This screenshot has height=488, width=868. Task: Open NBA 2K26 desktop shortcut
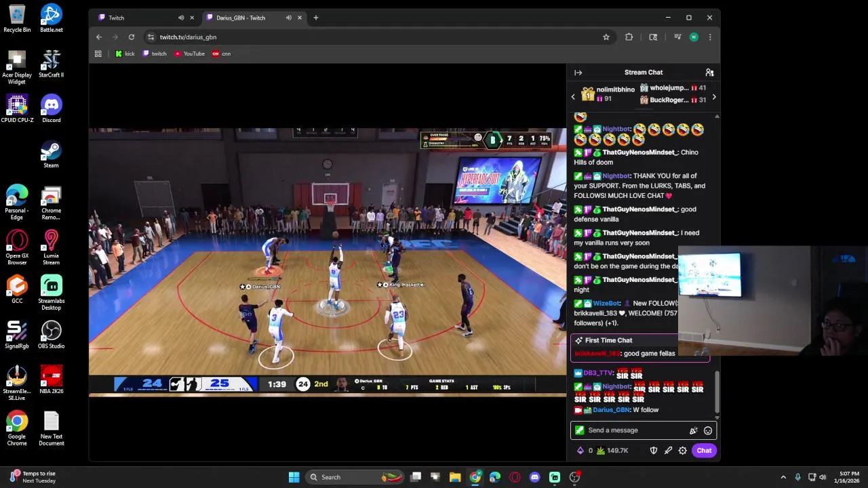(52, 380)
